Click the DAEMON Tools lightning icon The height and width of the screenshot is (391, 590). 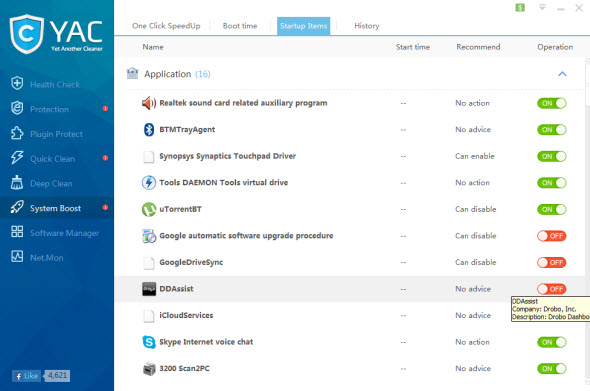click(149, 183)
